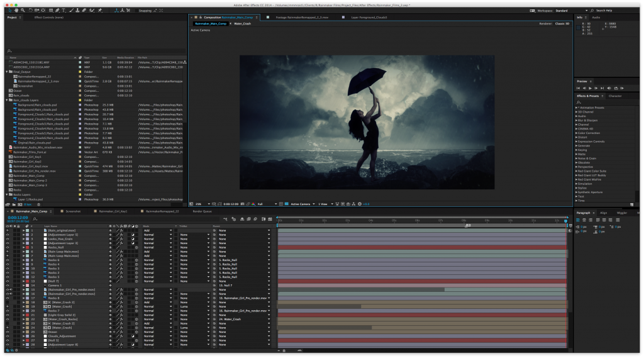The height and width of the screenshot is (358, 644).
Task: Switch to the Audio panel tab
Action: point(596,17)
